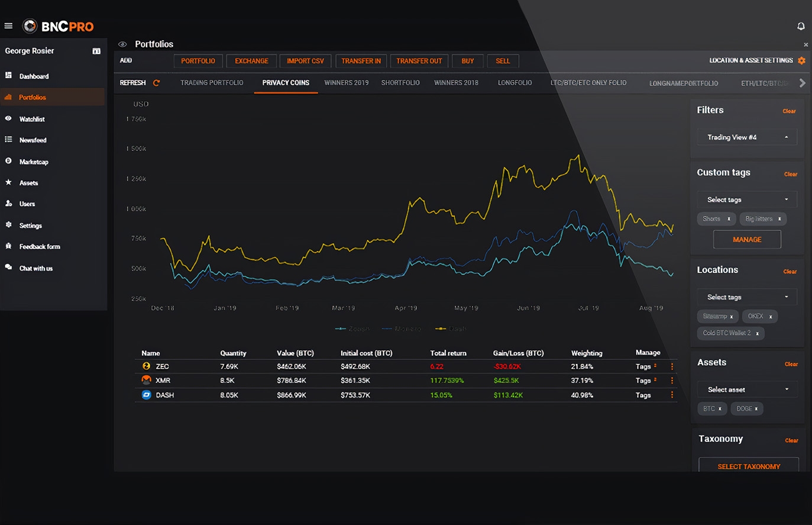Click Select Taxonomy button
Viewport: 812px width, 525px height.
(x=749, y=466)
